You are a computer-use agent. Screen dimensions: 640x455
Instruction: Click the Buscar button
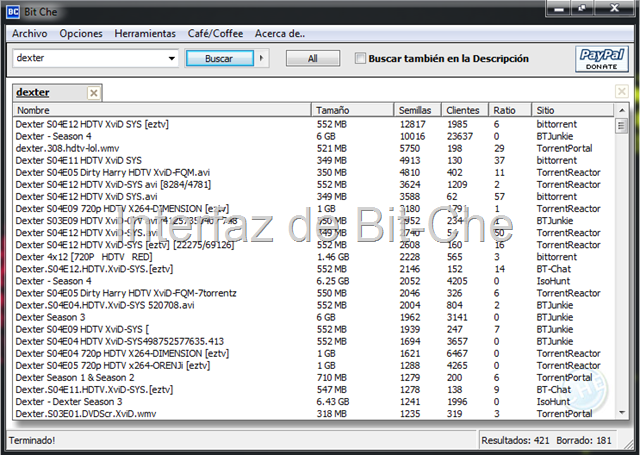click(220, 58)
